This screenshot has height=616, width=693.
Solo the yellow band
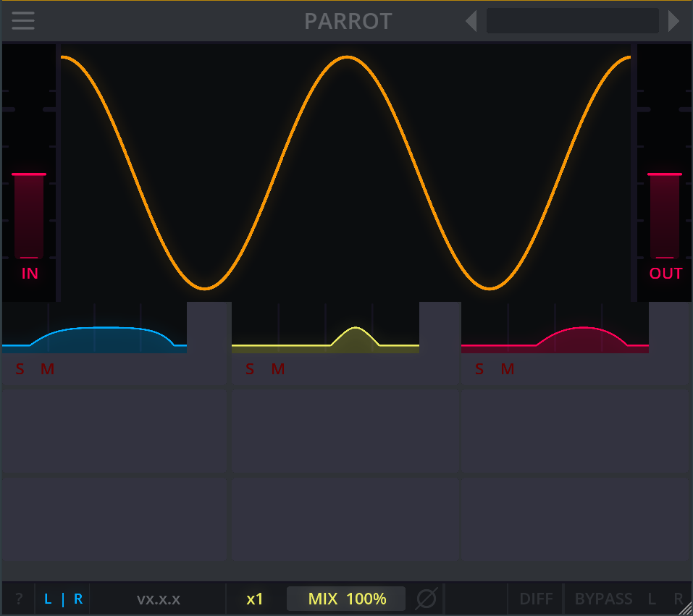point(250,369)
